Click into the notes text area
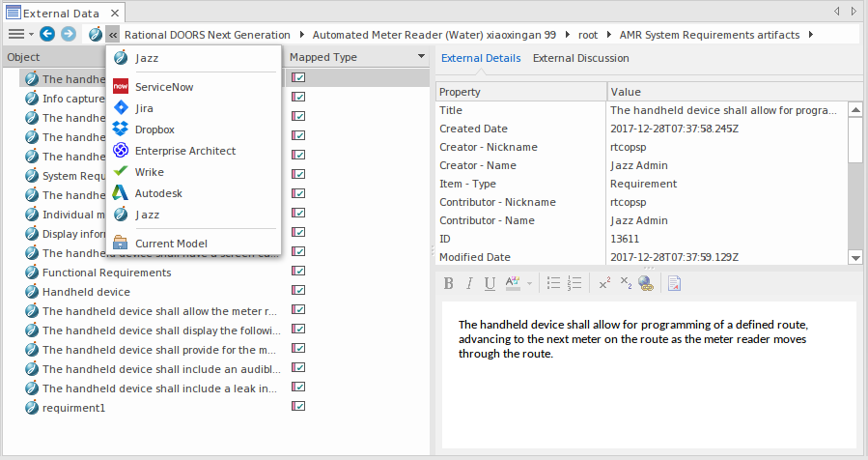This screenshot has height=460, width=868. coord(649,374)
